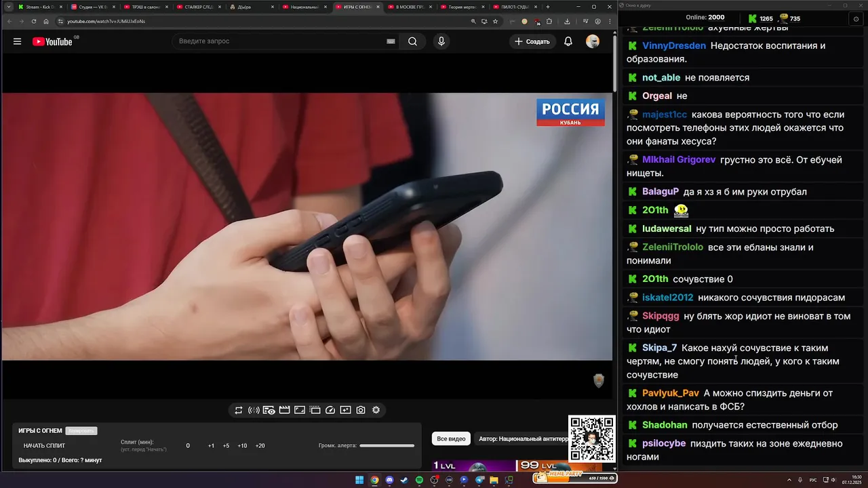Click the grey button beside ИГРЫ С ОГНЕМ
The image size is (868, 488).
click(81, 431)
